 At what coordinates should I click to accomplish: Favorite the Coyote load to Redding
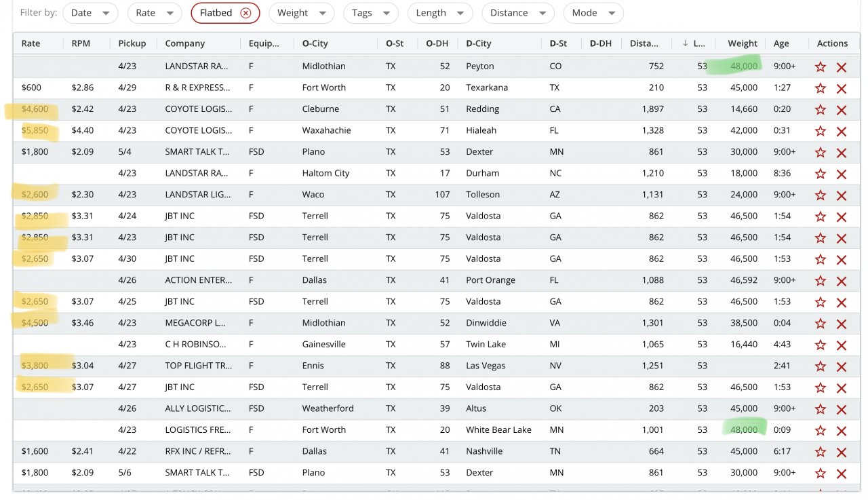pyautogui.click(x=821, y=110)
